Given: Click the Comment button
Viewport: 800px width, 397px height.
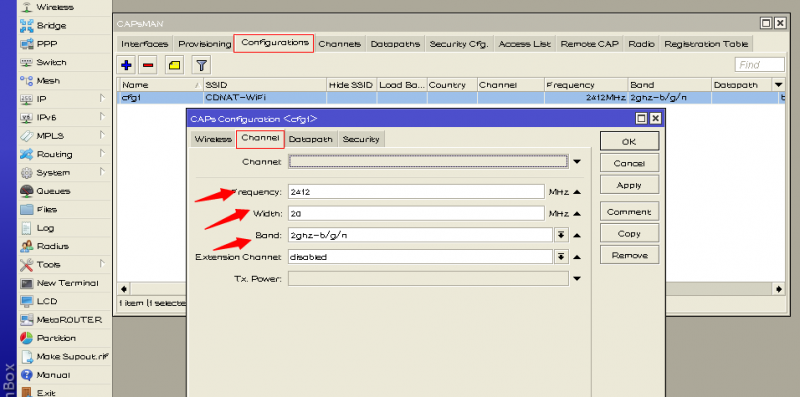Looking at the screenshot, I should [x=629, y=212].
